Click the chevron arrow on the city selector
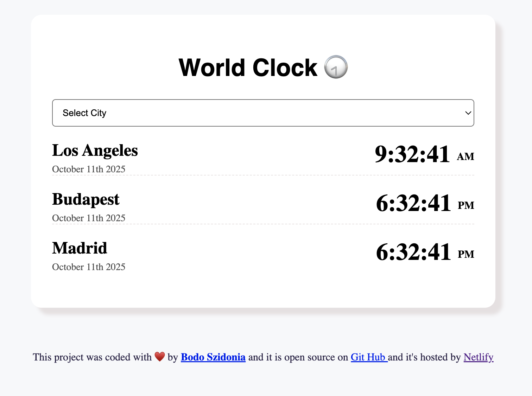This screenshot has height=396, width=532. coord(468,113)
